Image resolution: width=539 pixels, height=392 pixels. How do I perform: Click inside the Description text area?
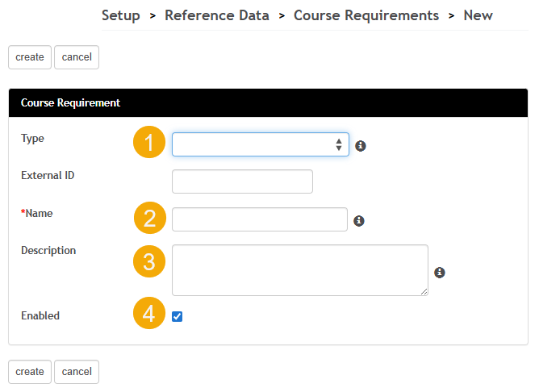click(x=300, y=270)
